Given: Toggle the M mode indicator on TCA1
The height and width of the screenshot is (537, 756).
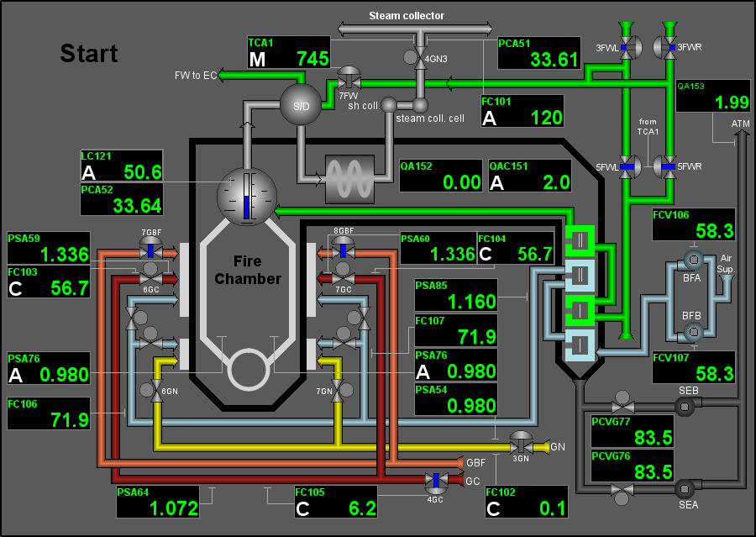Looking at the screenshot, I should 257,59.
